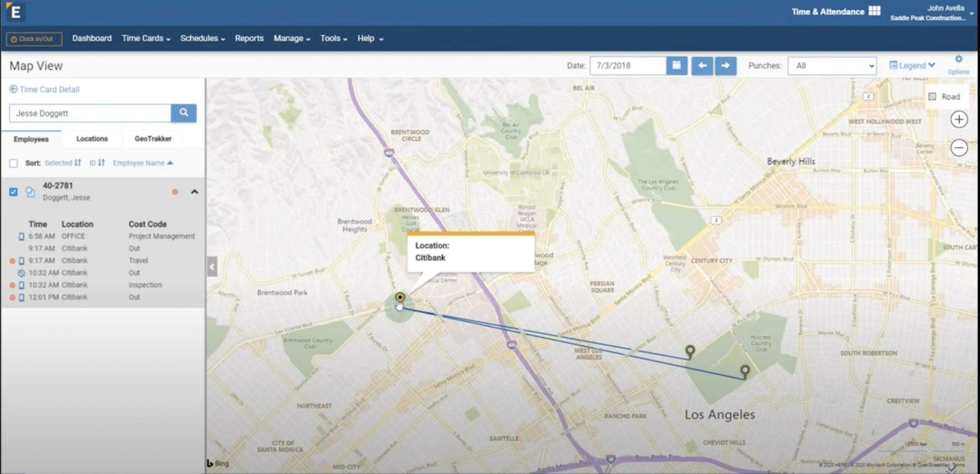980x474 pixels.
Task: Go to the next date
Action: coord(725,65)
